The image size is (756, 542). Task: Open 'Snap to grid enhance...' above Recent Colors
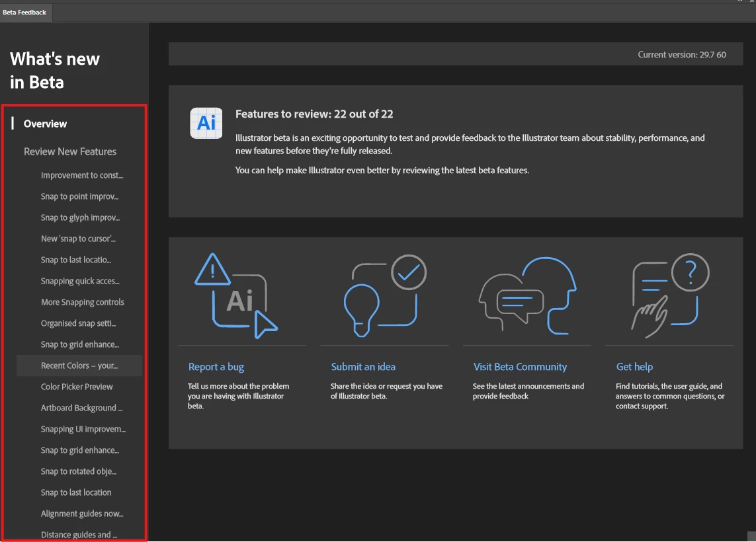point(79,344)
